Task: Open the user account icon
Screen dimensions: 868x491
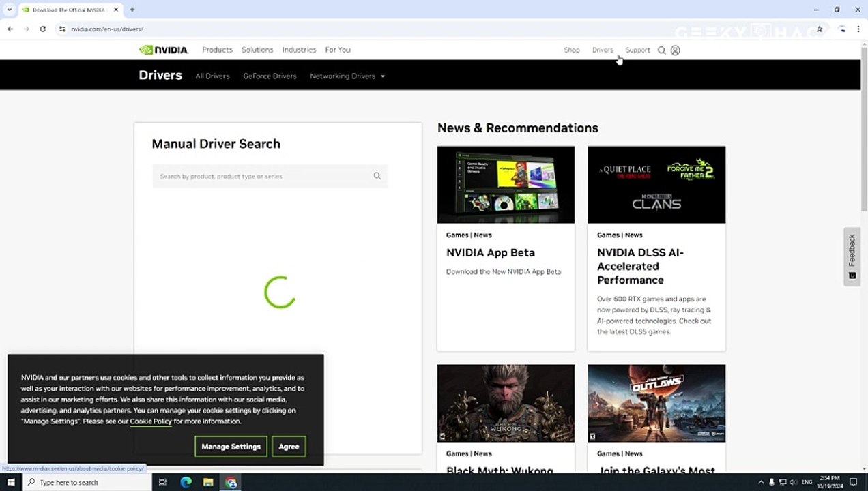Action: coord(675,50)
